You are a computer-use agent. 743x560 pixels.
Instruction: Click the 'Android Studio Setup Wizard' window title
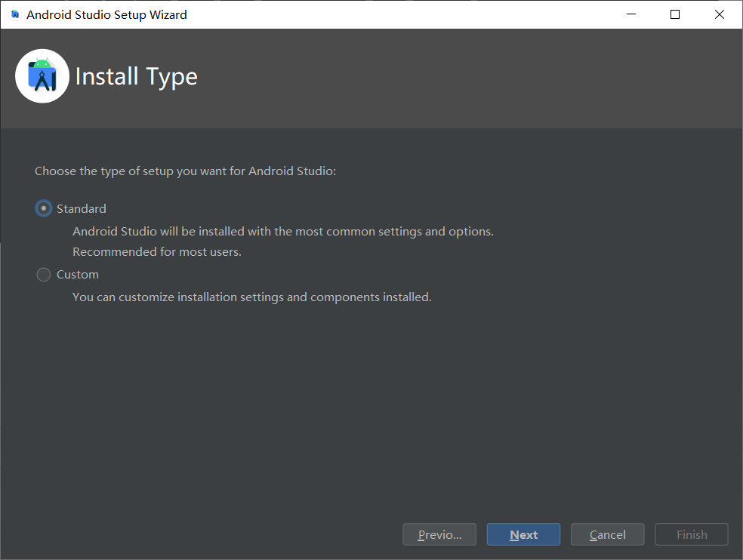pos(106,14)
